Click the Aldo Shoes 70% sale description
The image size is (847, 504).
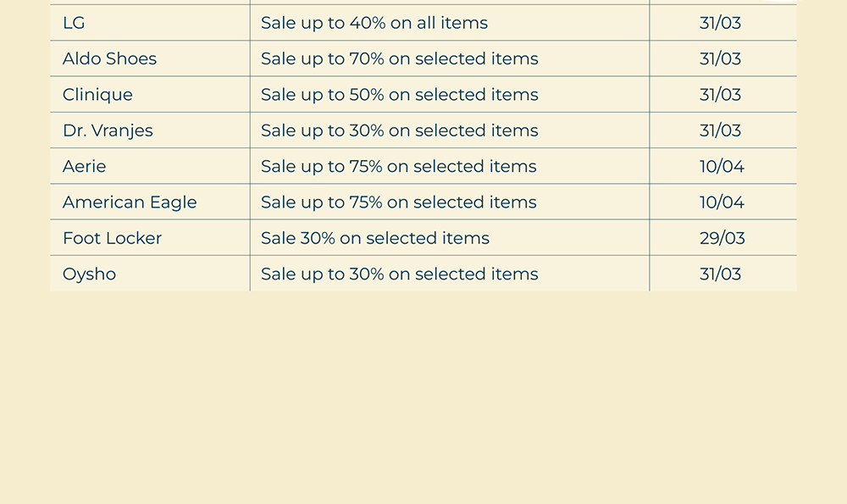coord(399,58)
